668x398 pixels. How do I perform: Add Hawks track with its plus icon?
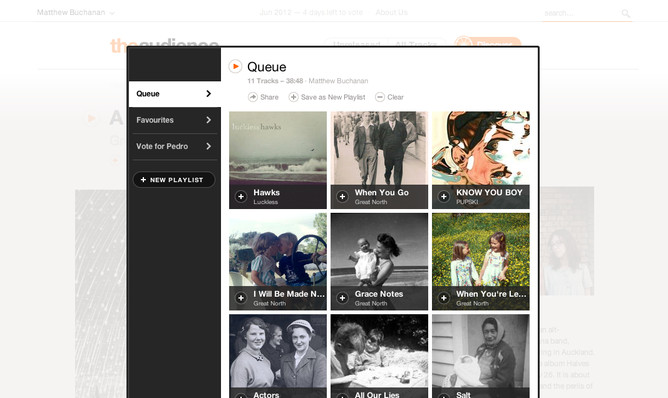tap(241, 196)
